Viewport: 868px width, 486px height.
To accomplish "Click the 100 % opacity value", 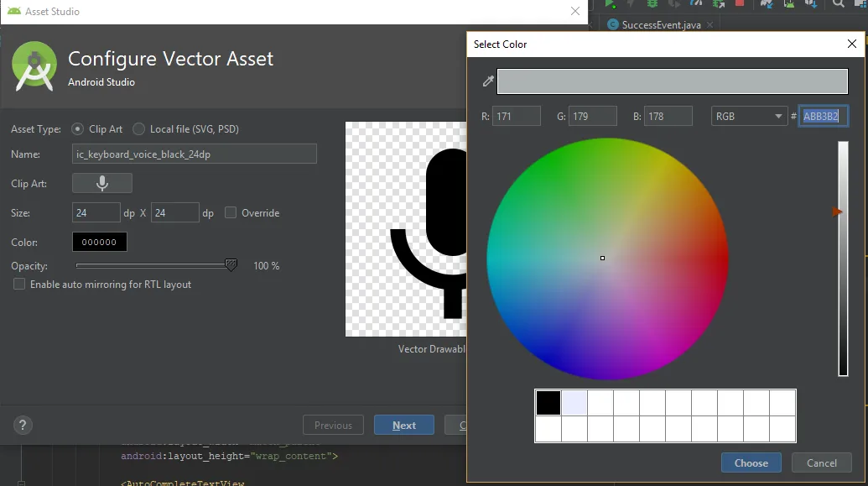I will [266, 266].
